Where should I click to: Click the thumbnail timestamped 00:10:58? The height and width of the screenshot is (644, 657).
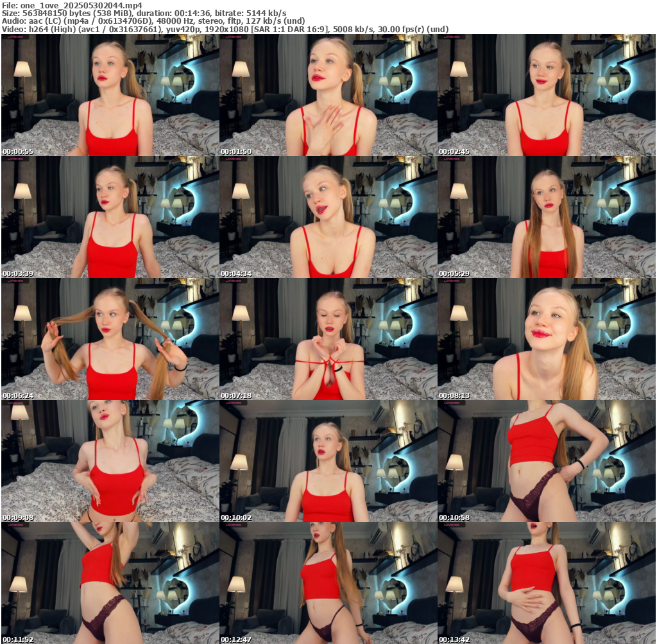point(547,461)
